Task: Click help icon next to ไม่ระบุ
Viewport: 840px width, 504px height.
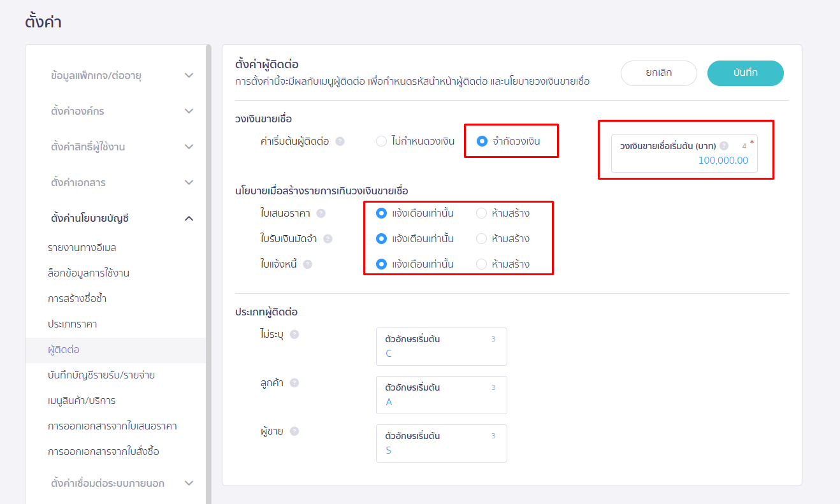Action: click(294, 335)
